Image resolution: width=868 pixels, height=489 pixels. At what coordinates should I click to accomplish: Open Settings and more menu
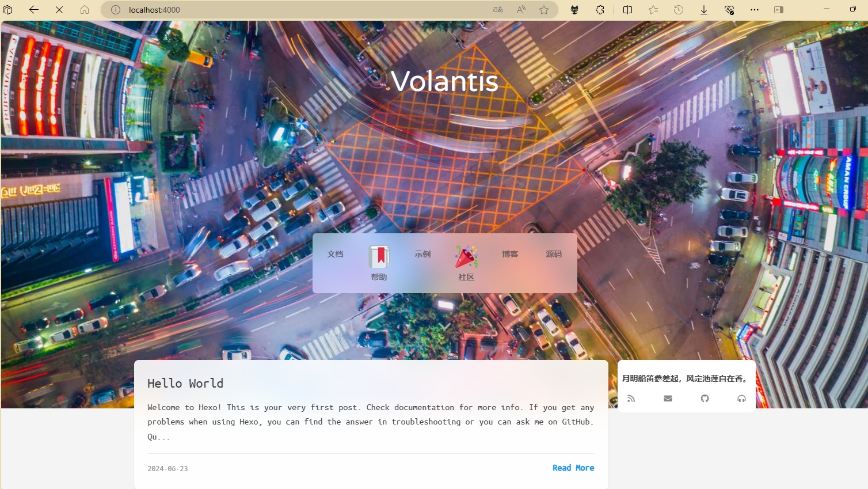pos(755,10)
